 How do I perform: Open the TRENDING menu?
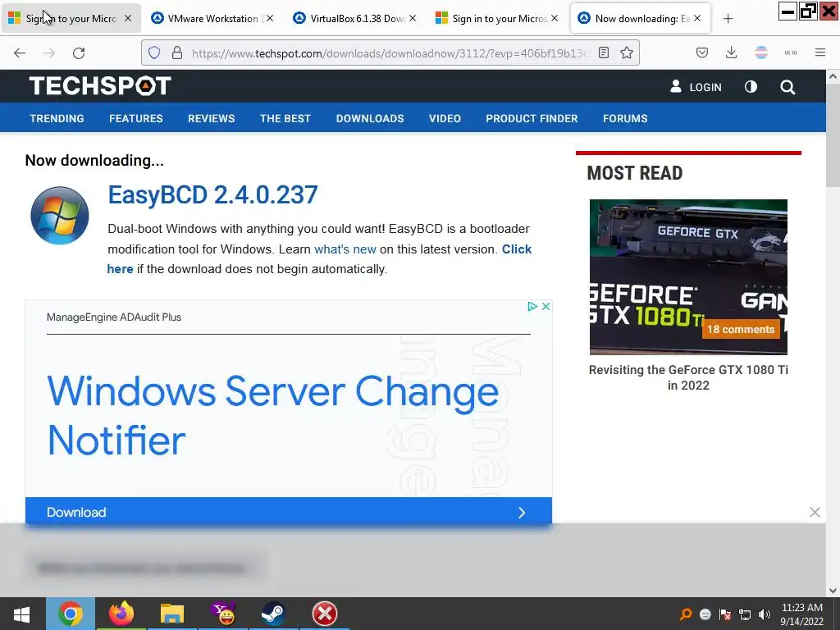(57, 118)
